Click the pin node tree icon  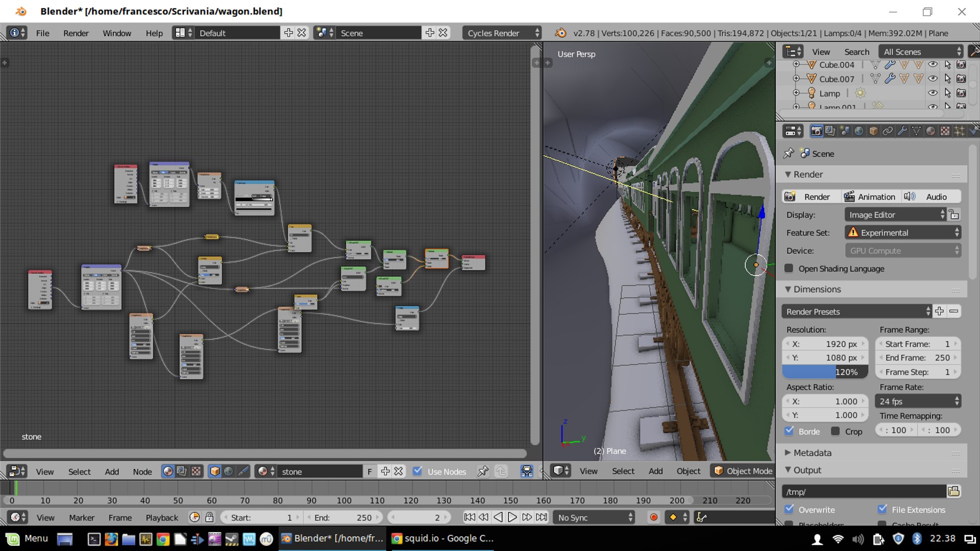click(x=482, y=471)
